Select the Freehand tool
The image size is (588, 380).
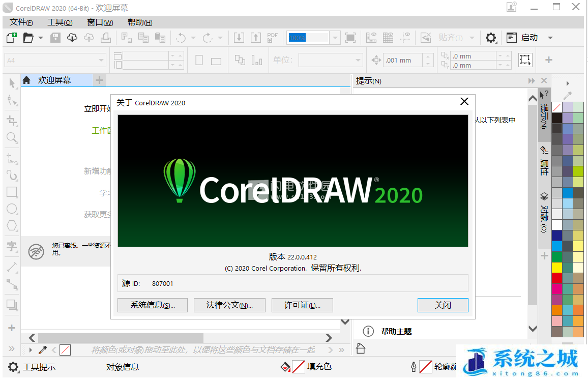(12, 159)
